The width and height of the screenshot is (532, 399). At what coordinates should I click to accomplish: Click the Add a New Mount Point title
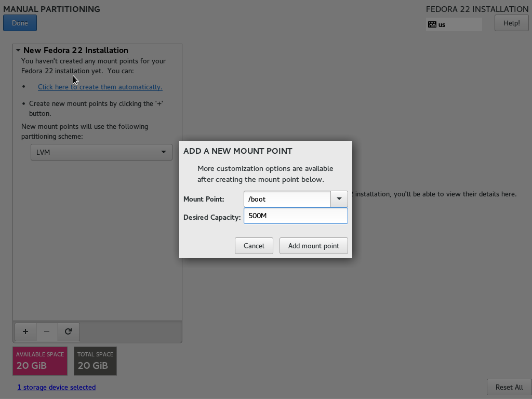click(237, 151)
